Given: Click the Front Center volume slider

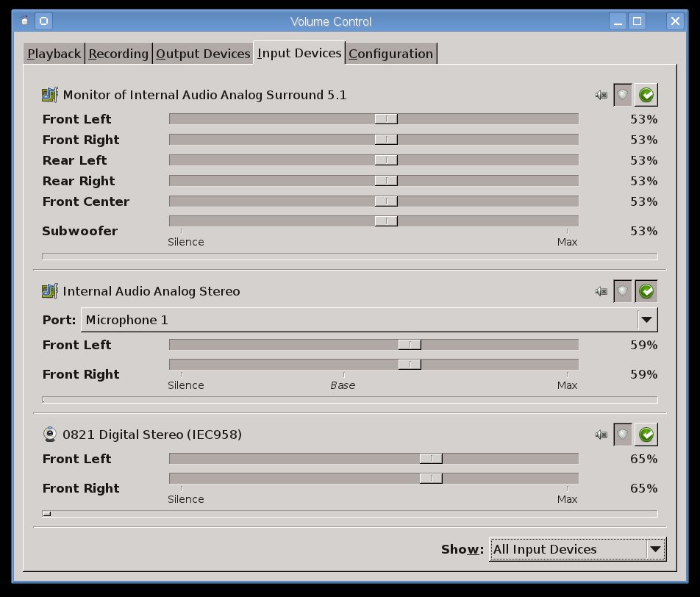Looking at the screenshot, I should pos(374,201).
